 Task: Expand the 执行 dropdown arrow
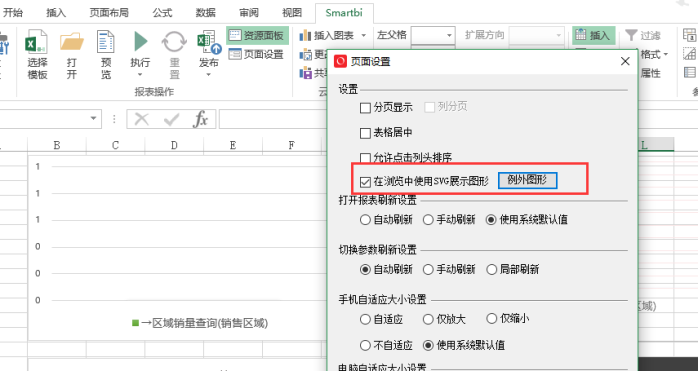(x=140, y=75)
